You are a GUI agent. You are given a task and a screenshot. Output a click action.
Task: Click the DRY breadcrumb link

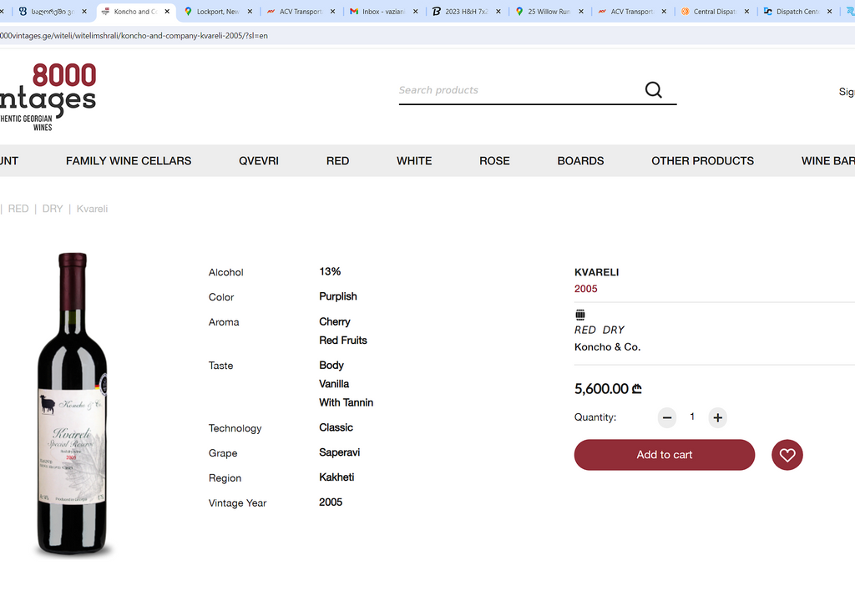coord(53,209)
